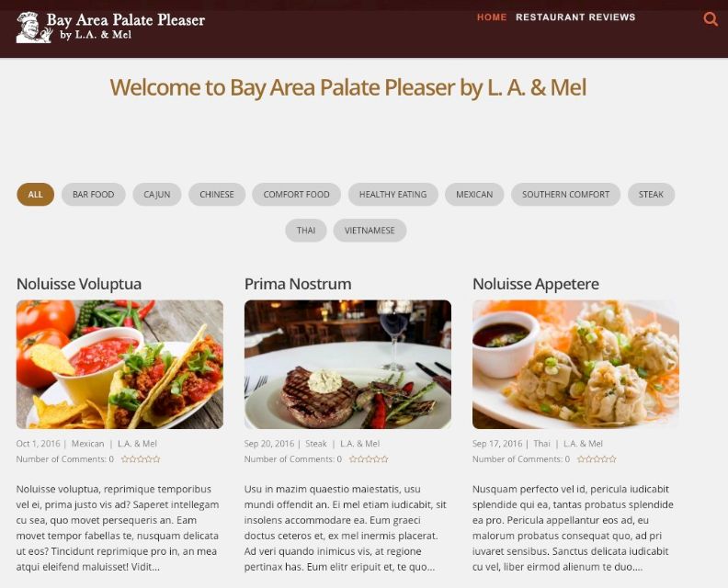Choose the CHINESE filter

tap(217, 195)
